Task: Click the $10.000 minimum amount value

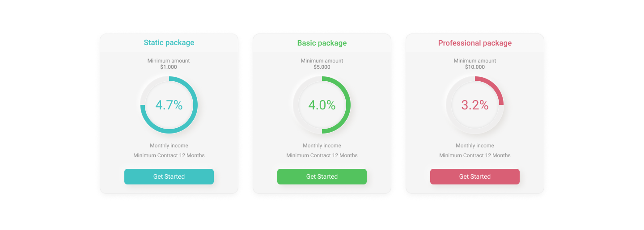Action: click(475, 67)
